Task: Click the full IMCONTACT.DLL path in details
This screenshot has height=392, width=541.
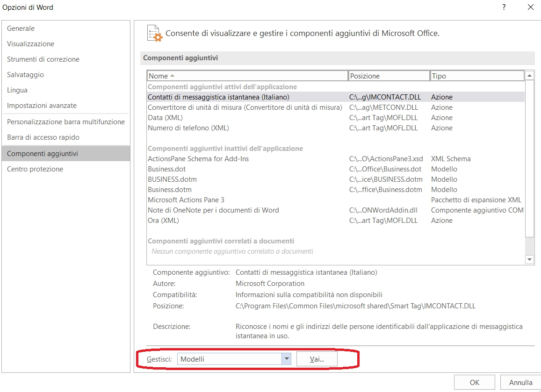Action: (355, 306)
